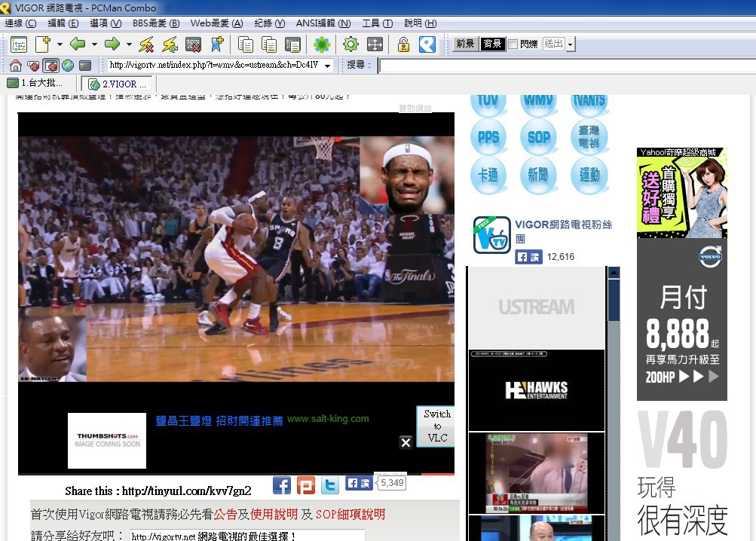Open the site list toolbar icon
Image resolution: width=756 pixels, height=541 pixels.
pos(19,45)
